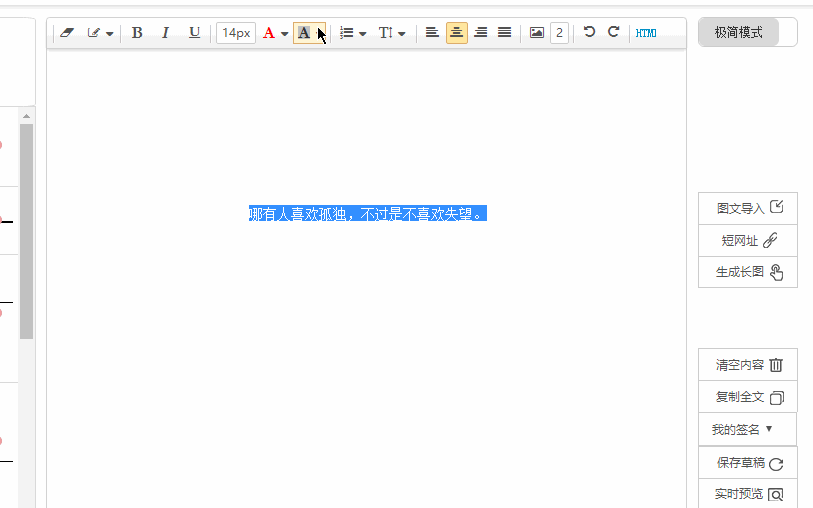This screenshot has height=508, width=813.
Task: Undo the last action
Action: [x=589, y=32]
